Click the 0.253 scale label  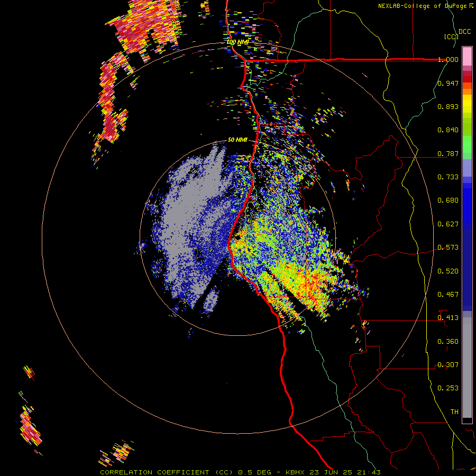tap(448, 388)
